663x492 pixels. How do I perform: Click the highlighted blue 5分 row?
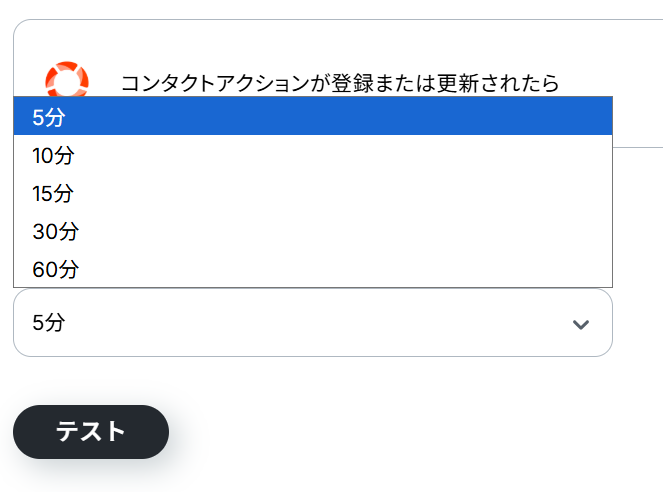312,117
